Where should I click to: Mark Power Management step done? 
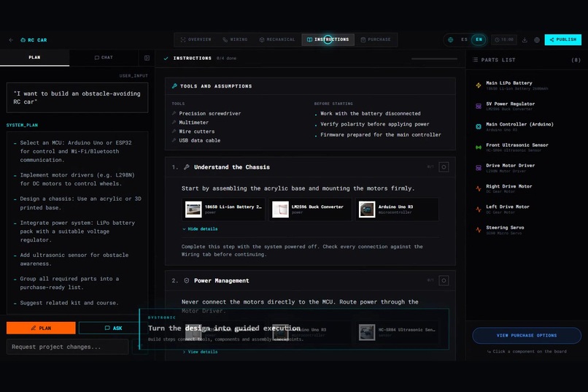pos(444,280)
